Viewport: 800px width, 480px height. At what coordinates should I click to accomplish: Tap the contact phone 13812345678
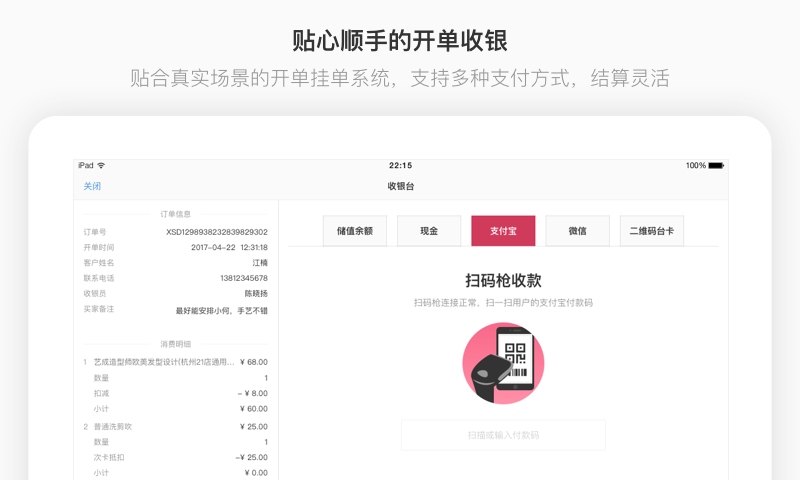point(243,278)
